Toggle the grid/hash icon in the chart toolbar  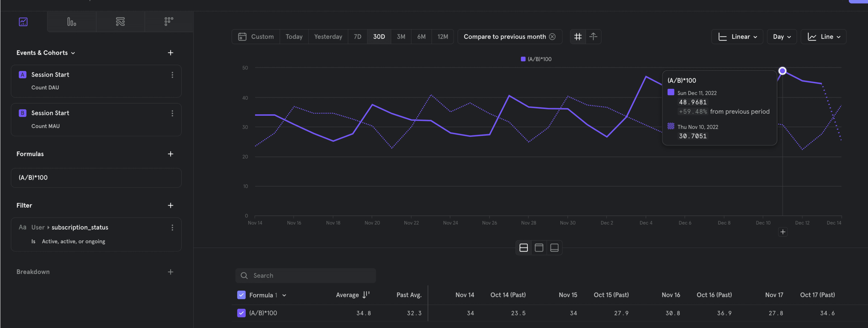[578, 37]
